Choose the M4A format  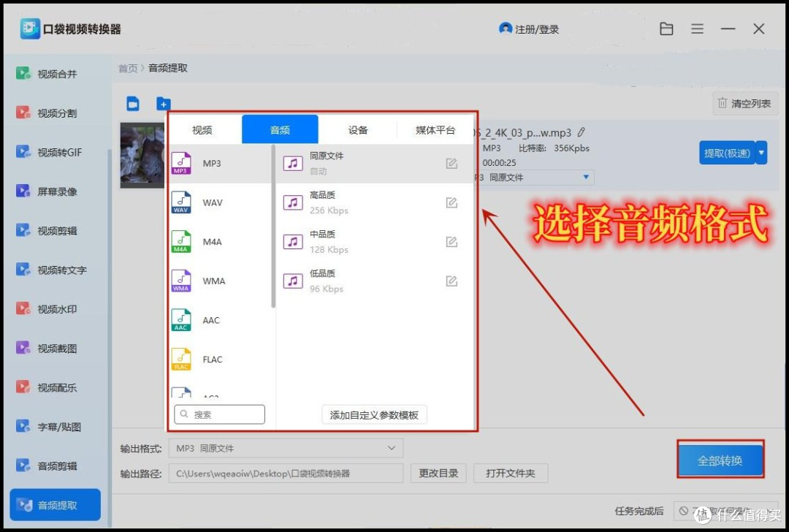point(221,242)
